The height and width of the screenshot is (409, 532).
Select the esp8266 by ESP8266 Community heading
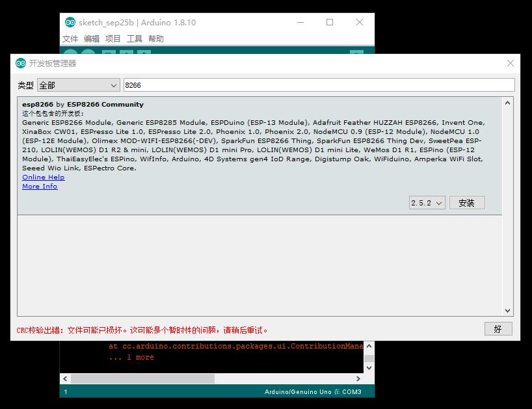coord(83,105)
